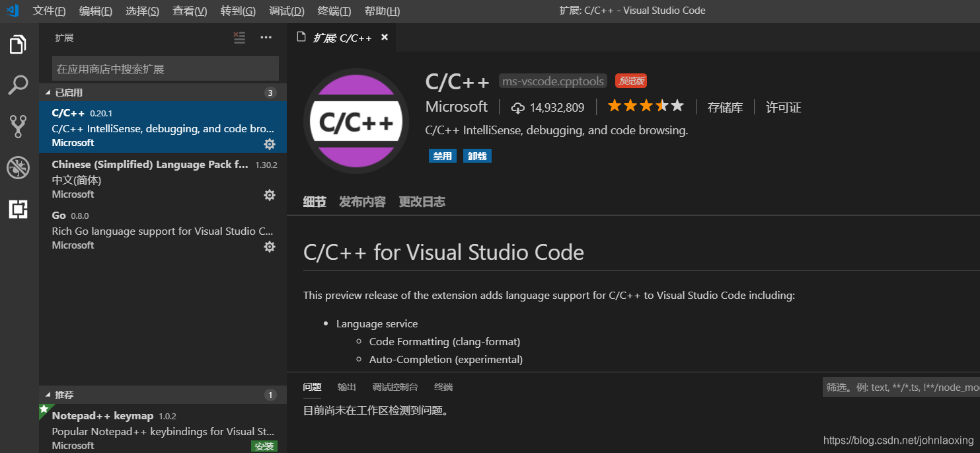The height and width of the screenshot is (453, 980).
Task: Open the 存储库 repository link
Action: tap(725, 107)
